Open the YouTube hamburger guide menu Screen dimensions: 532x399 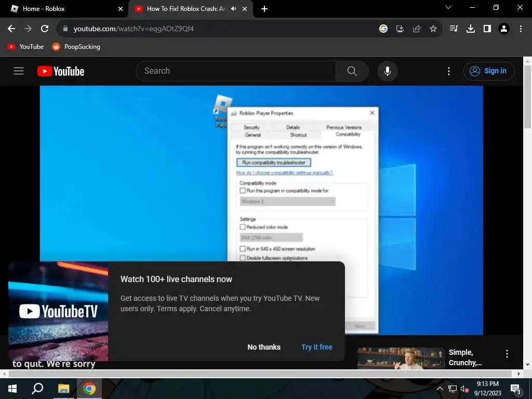(19, 71)
